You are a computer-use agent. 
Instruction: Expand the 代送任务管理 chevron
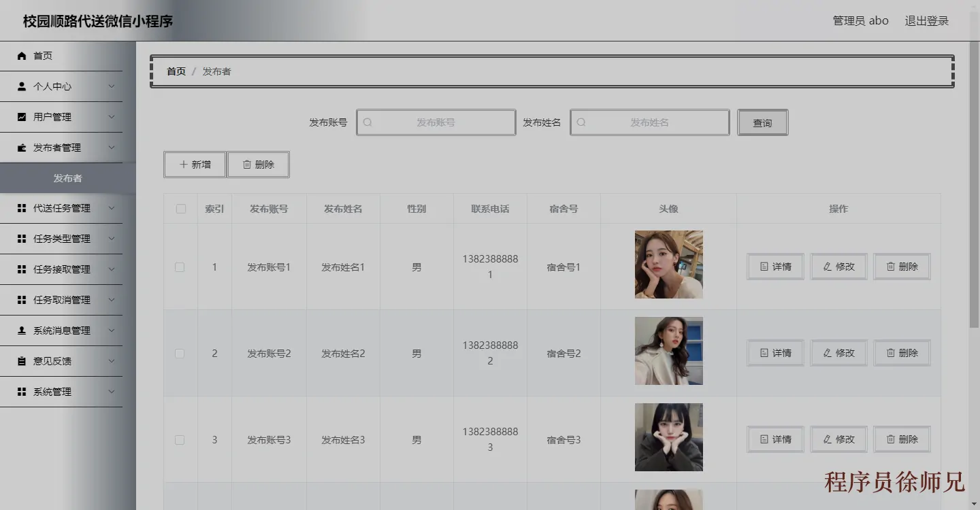112,208
